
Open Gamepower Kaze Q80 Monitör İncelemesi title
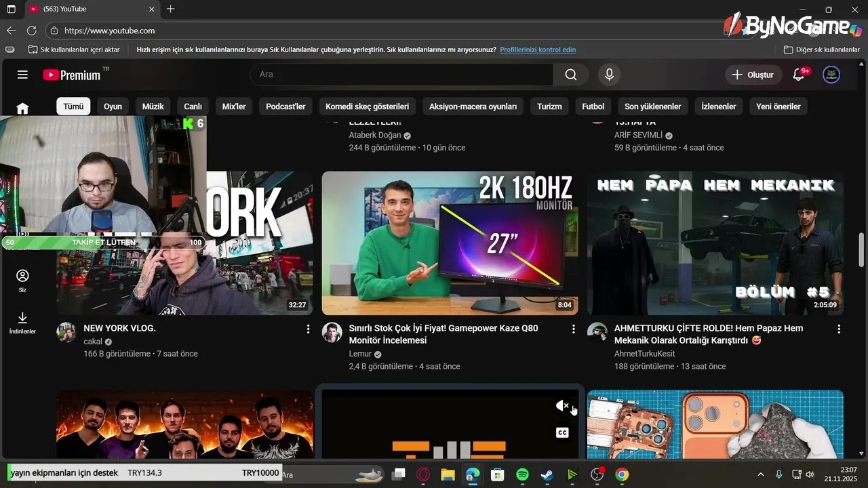(x=443, y=334)
